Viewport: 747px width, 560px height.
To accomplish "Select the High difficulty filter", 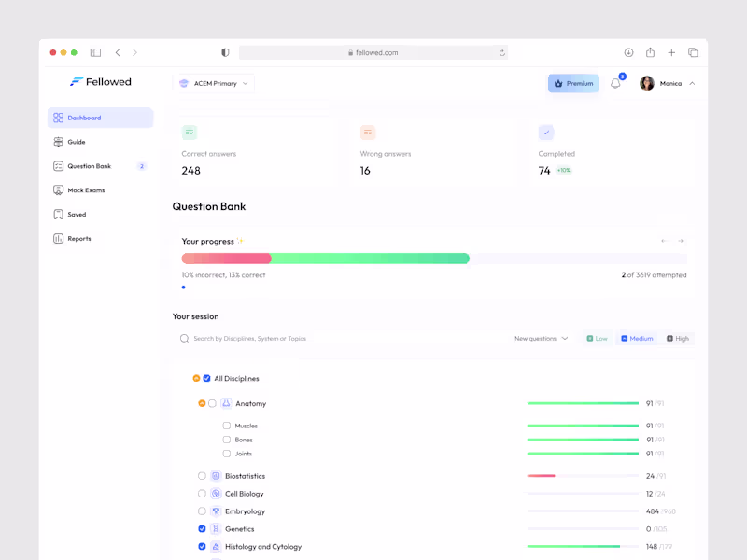I will click(x=678, y=338).
